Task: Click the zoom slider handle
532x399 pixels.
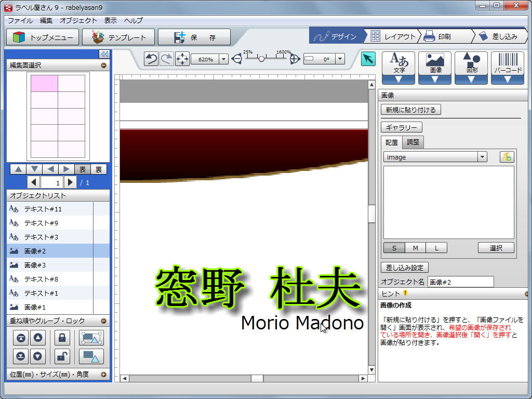Action: pyautogui.click(x=261, y=59)
